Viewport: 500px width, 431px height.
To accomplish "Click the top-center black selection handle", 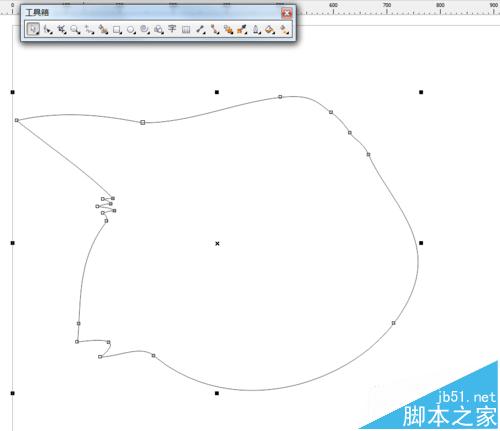I will coord(217,92).
